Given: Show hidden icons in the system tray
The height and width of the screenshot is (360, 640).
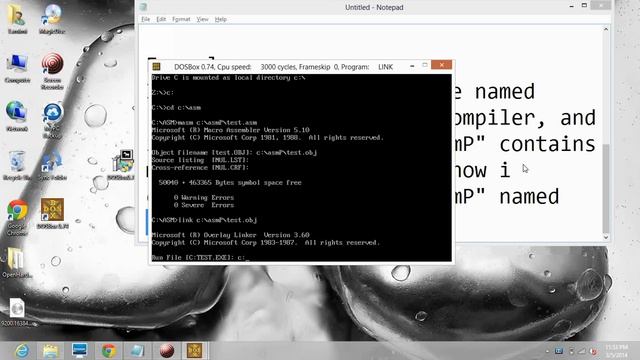Looking at the screenshot, I should [547, 351].
